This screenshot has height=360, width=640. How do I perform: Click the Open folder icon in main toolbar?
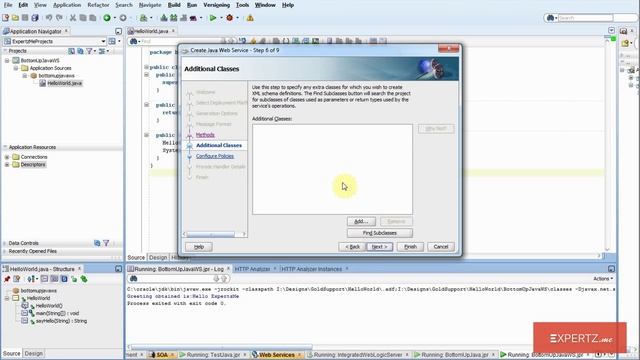(x=16, y=18)
